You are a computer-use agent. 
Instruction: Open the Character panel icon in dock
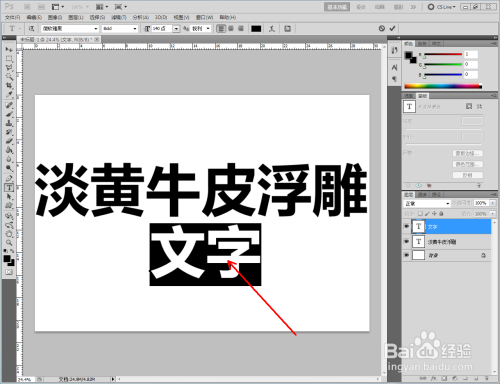pos(395,67)
